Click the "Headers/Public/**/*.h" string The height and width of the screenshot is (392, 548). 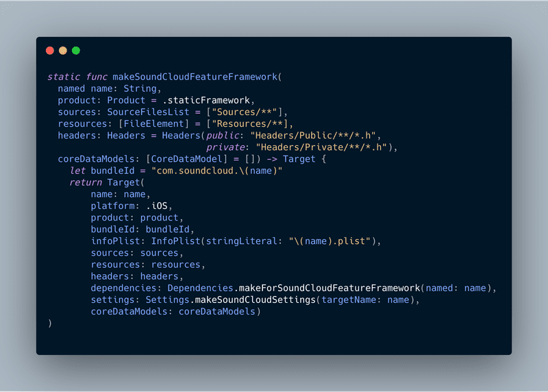(x=313, y=136)
